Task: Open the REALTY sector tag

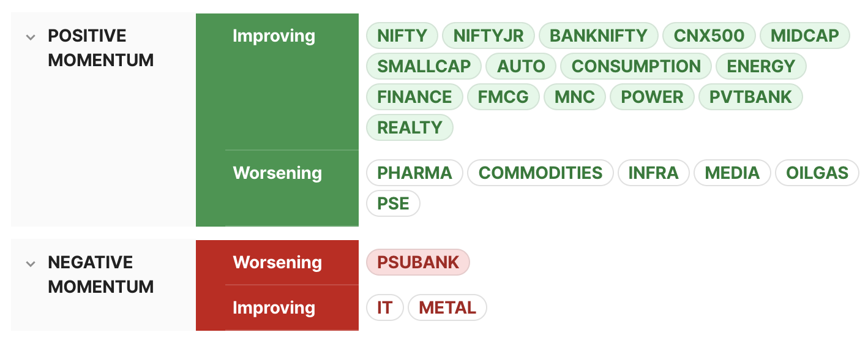Action: click(410, 127)
